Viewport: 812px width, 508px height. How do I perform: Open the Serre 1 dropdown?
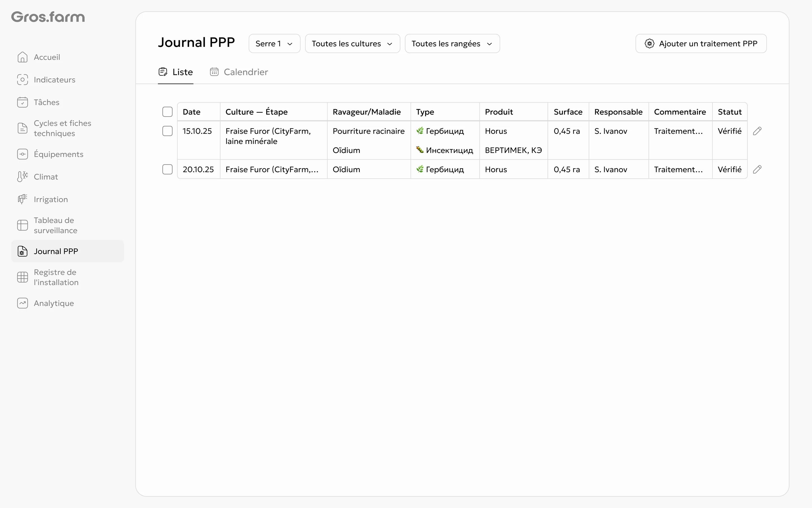click(274, 44)
